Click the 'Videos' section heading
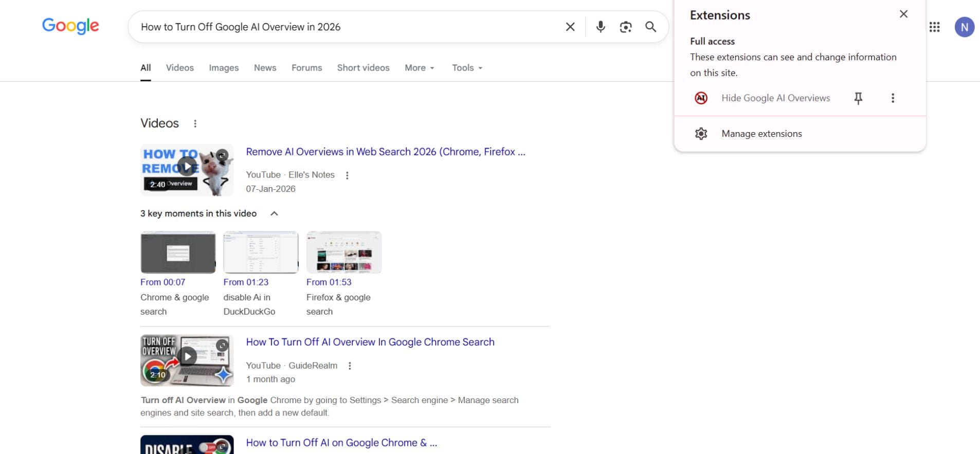Screen dimensions: 980x454 click(159, 123)
